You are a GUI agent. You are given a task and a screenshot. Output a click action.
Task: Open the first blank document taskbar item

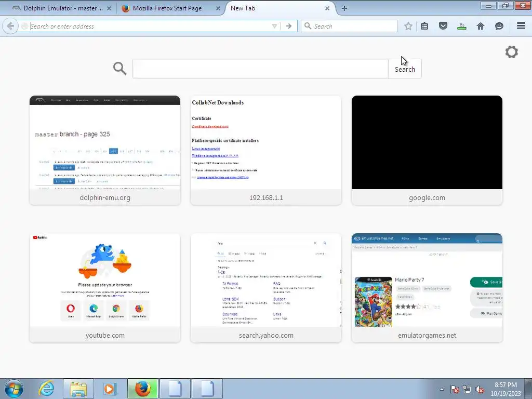coord(175,389)
